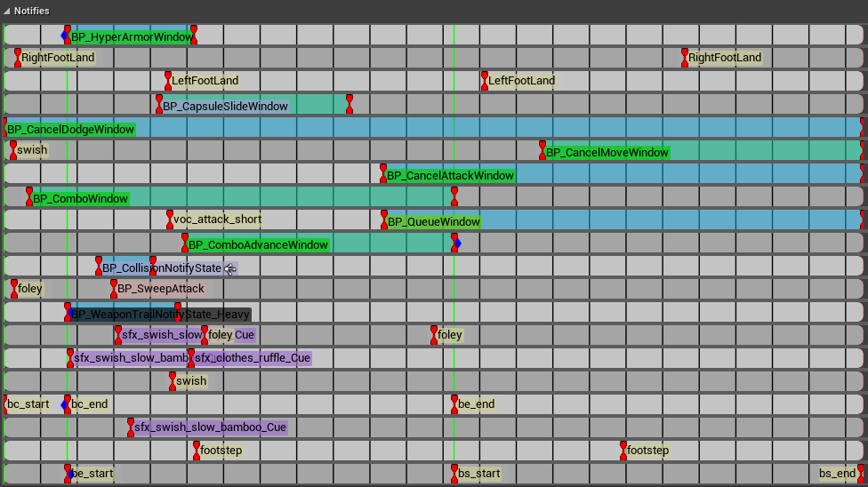Screen dimensions: 868x487
Task: Click the BP_QueueWindow notify start marker icon
Action: [x=384, y=220]
